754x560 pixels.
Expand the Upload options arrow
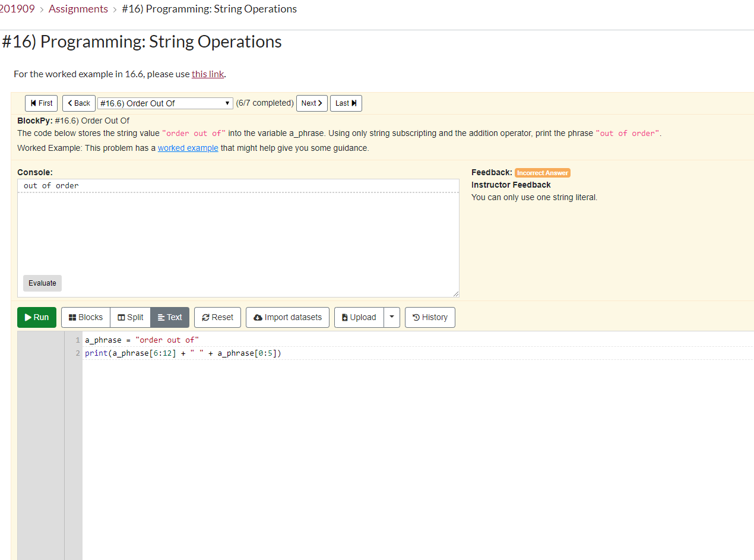392,317
